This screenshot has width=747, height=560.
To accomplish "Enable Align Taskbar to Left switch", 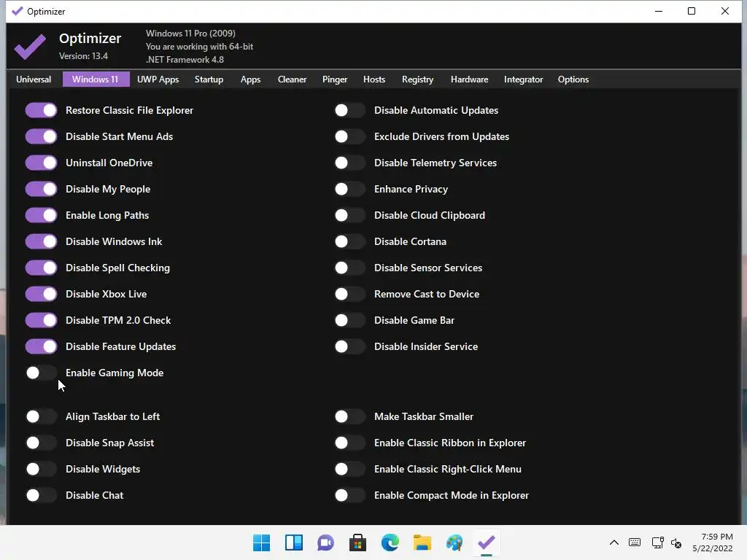I will click(x=42, y=416).
